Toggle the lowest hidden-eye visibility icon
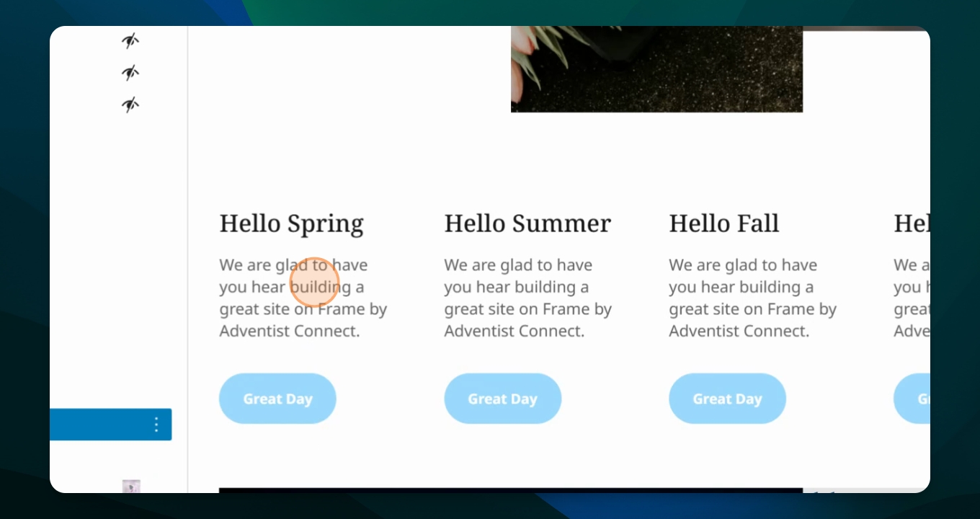 pyautogui.click(x=130, y=105)
